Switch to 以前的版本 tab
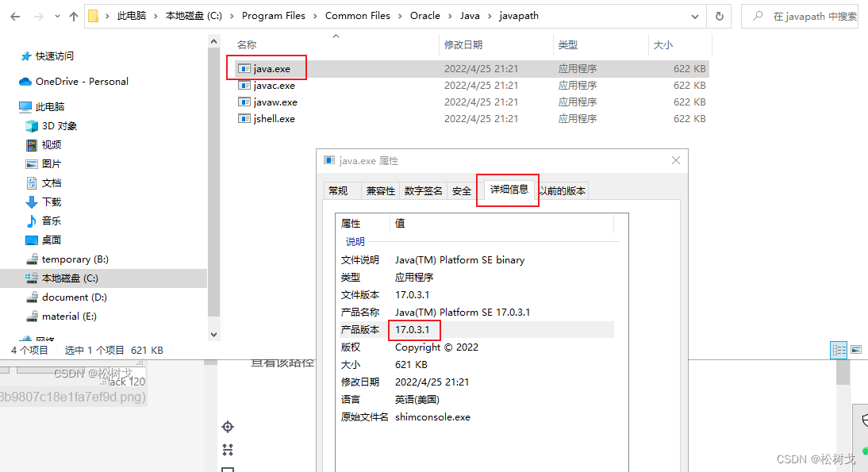 563,191
